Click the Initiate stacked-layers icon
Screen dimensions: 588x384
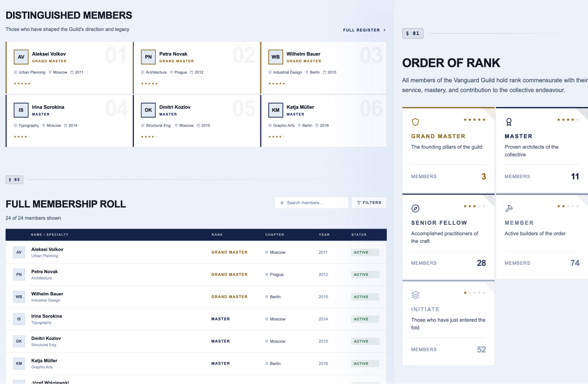tap(415, 295)
